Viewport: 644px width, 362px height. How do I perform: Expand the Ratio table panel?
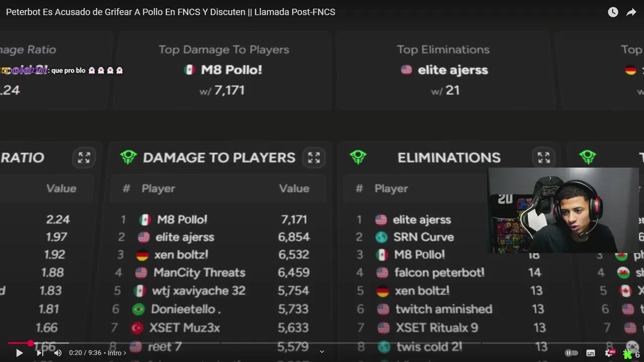pos(84,157)
